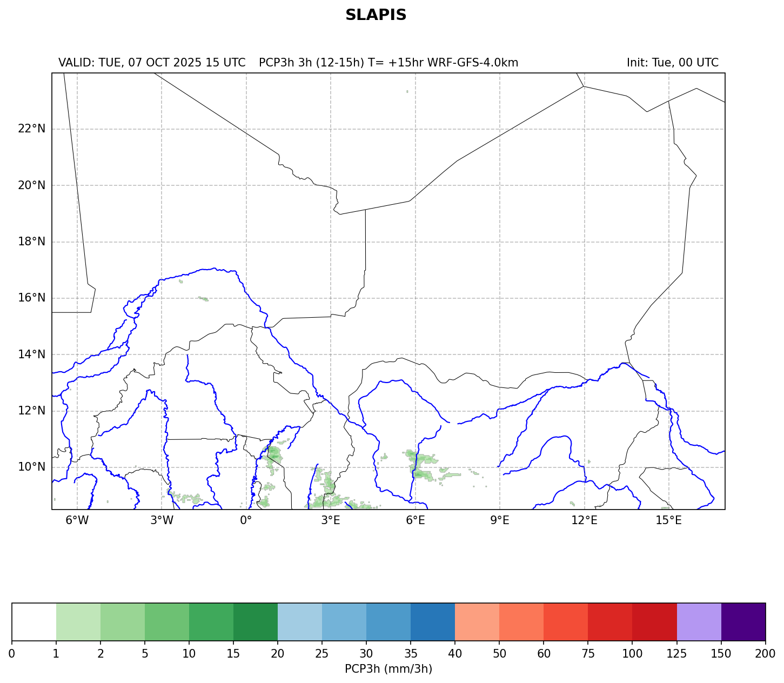The image size is (784, 683).
Task: Pick the dark green 15–20 colorbar segment
Action: click(256, 622)
